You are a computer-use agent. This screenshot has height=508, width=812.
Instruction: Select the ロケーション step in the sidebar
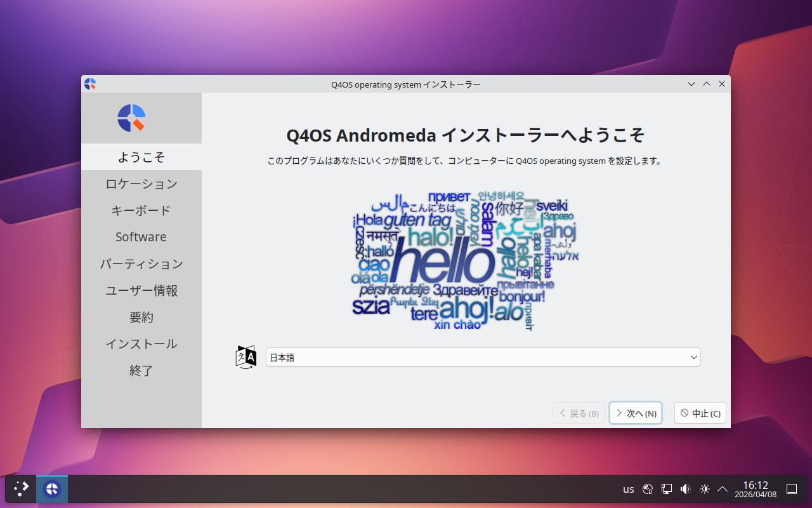pyautogui.click(x=141, y=184)
